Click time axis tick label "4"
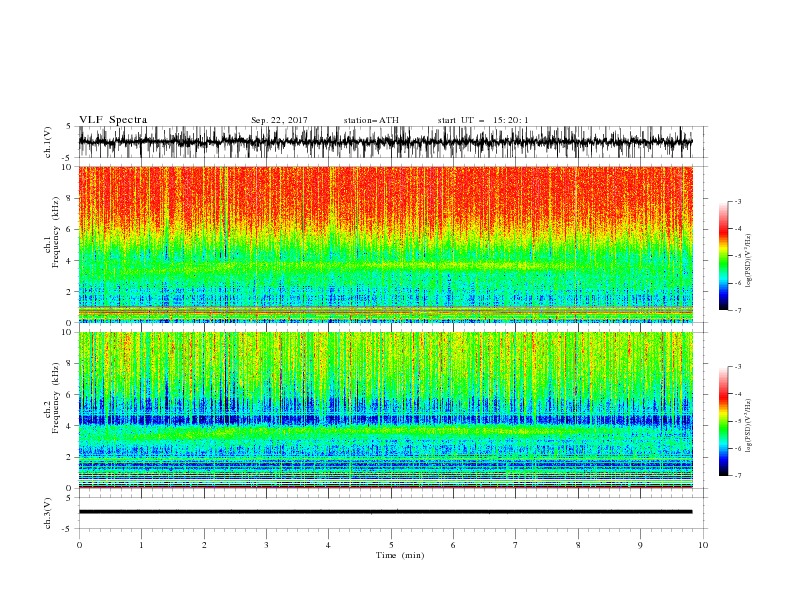The image size is (792, 612). (x=328, y=545)
